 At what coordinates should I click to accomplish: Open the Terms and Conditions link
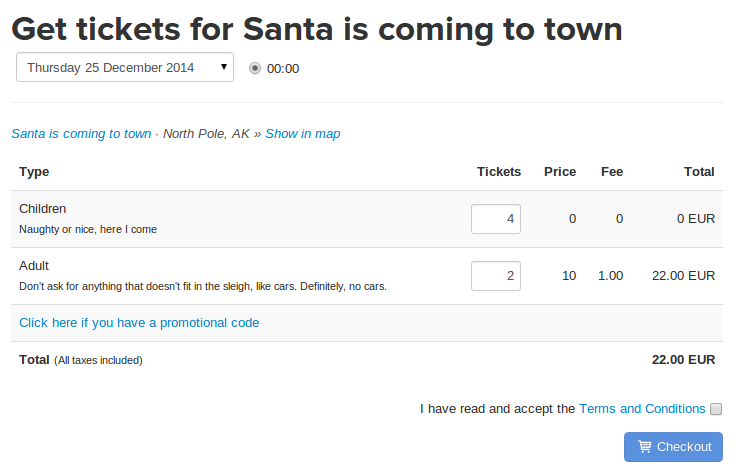(642, 408)
